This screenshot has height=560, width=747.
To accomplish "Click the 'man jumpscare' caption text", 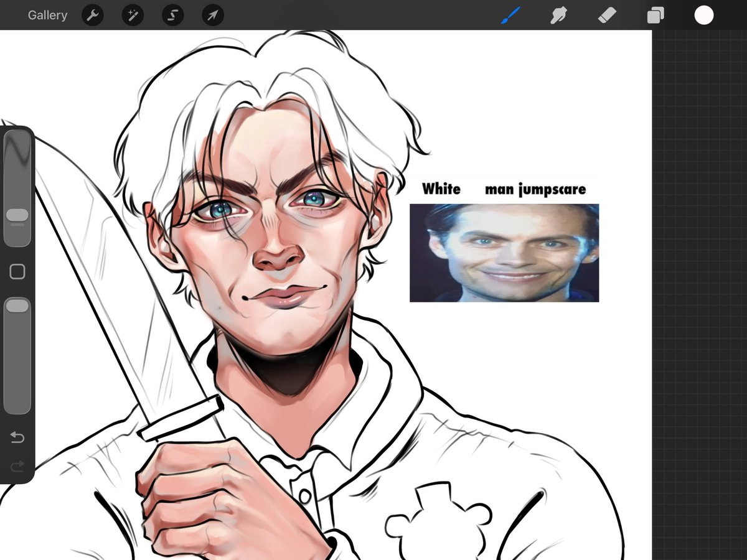I will [535, 189].
